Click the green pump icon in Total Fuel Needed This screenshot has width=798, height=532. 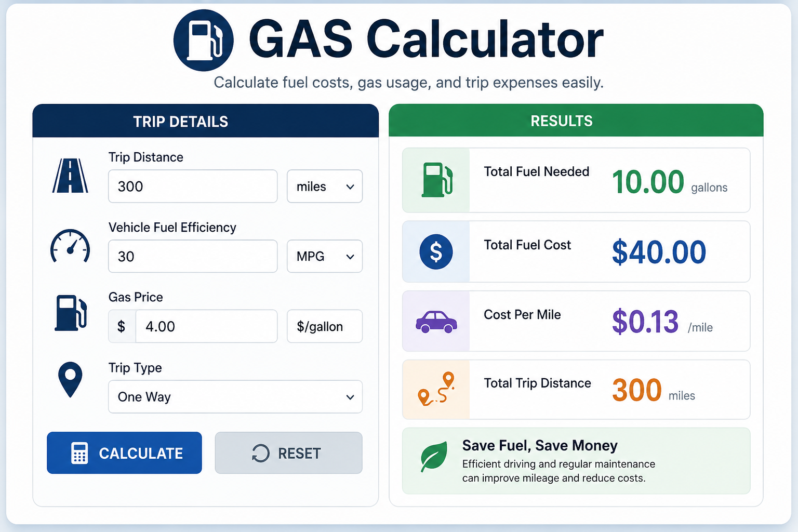[x=437, y=180]
